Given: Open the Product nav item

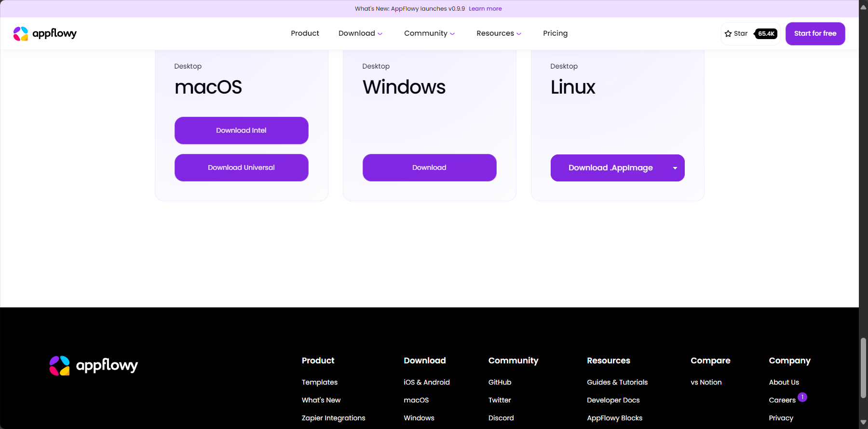Looking at the screenshot, I should click(305, 33).
